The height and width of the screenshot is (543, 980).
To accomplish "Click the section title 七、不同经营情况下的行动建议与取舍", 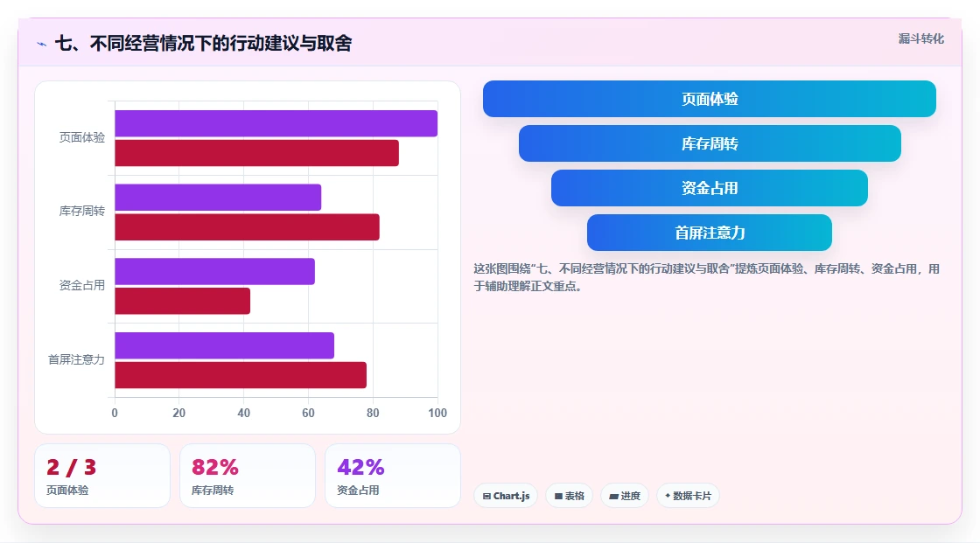I will (204, 43).
